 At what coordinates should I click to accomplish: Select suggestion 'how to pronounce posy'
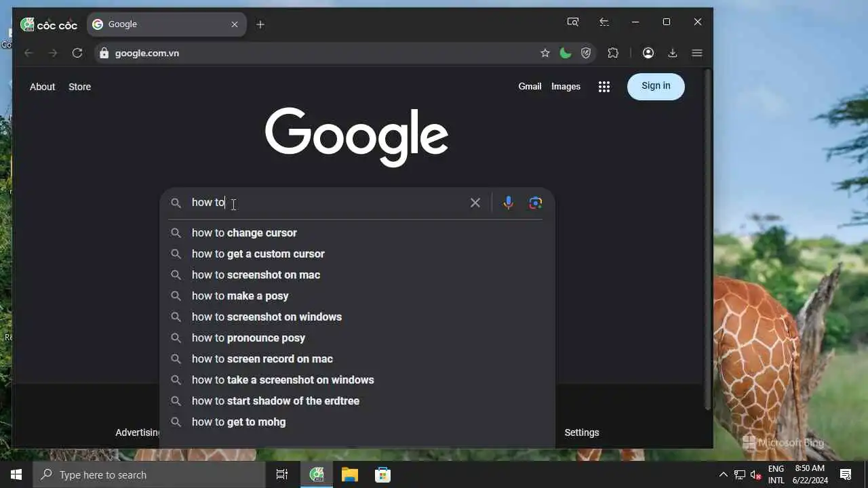pos(357,338)
